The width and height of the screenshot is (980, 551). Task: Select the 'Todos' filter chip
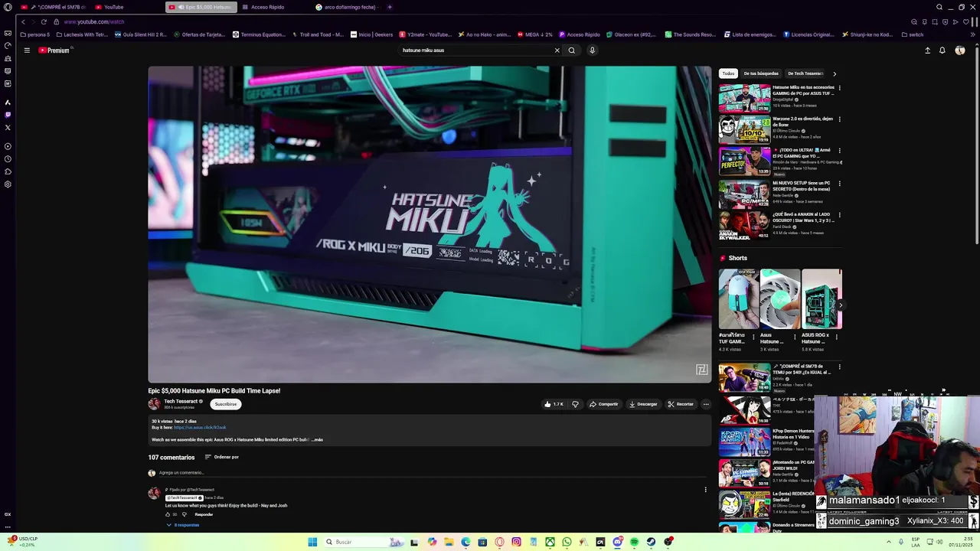pyautogui.click(x=728, y=73)
